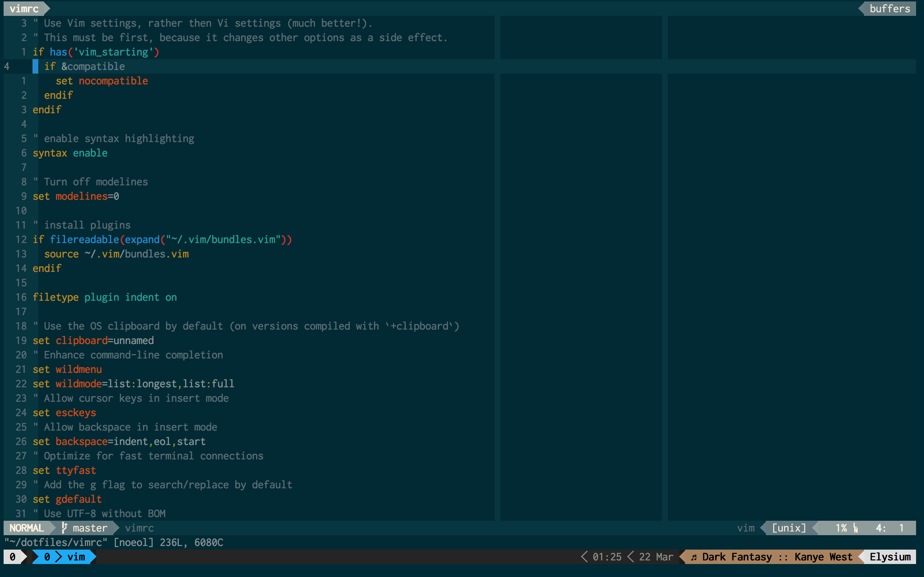Place cursor on 'set nocompatible' line

tap(101, 81)
